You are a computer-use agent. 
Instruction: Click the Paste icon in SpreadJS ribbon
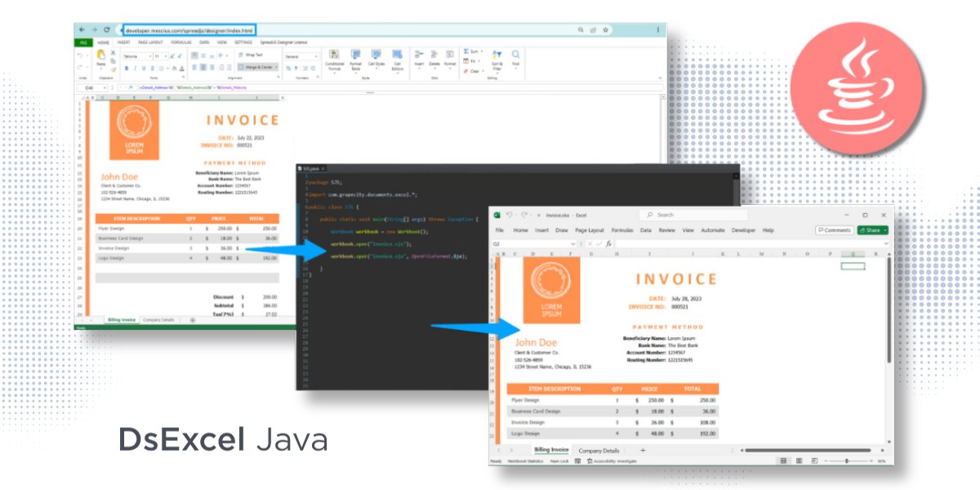100,56
